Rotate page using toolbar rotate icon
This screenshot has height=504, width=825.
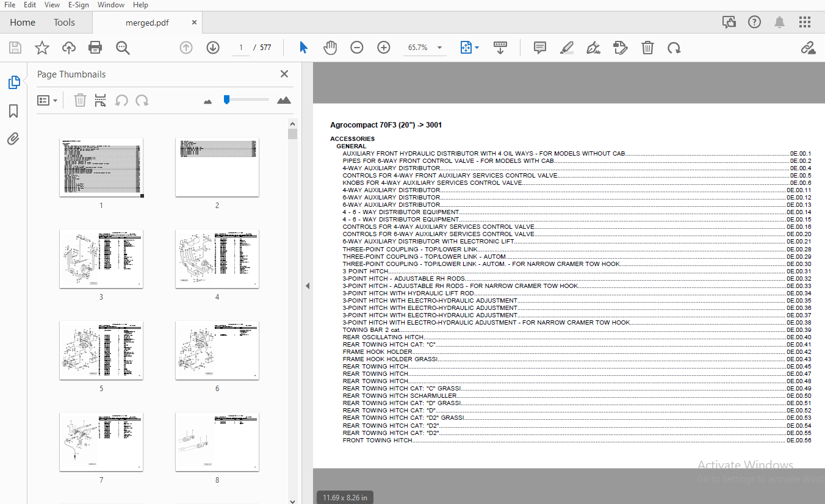pyautogui.click(x=674, y=48)
